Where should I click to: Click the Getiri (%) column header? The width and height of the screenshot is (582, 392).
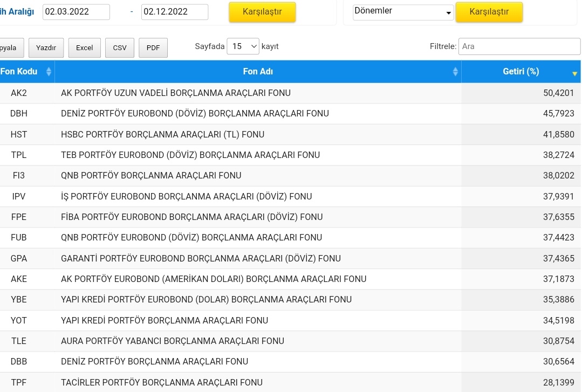click(521, 72)
